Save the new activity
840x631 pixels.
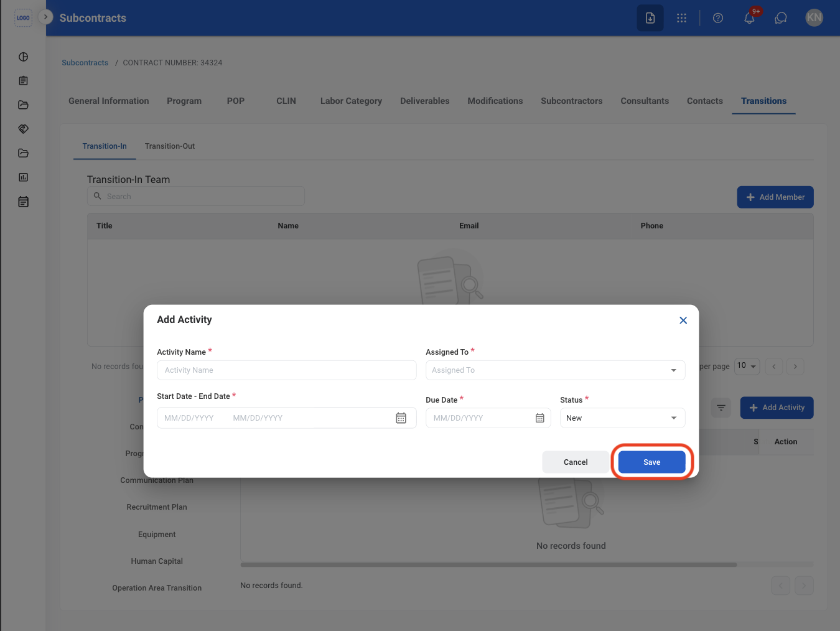(652, 462)
